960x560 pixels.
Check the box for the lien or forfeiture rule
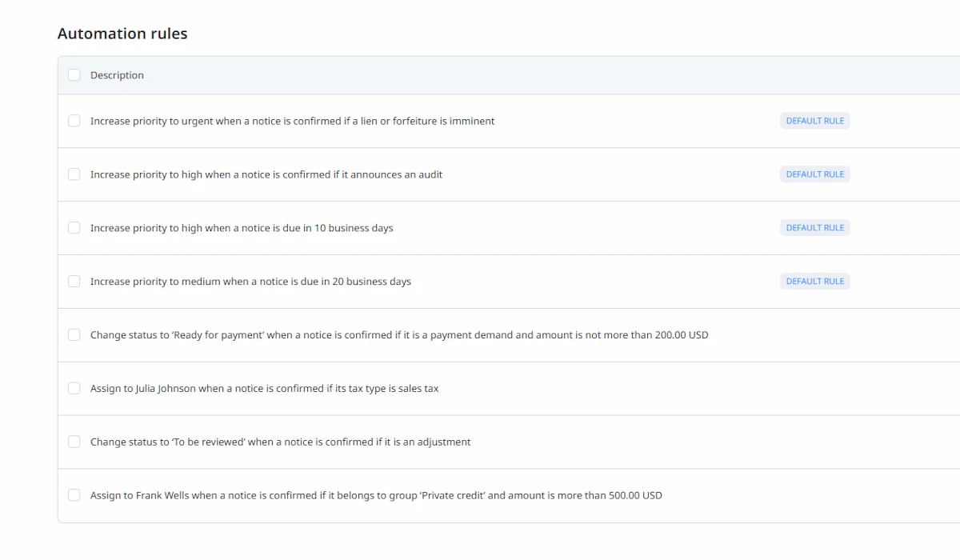[x=74, y=121]
